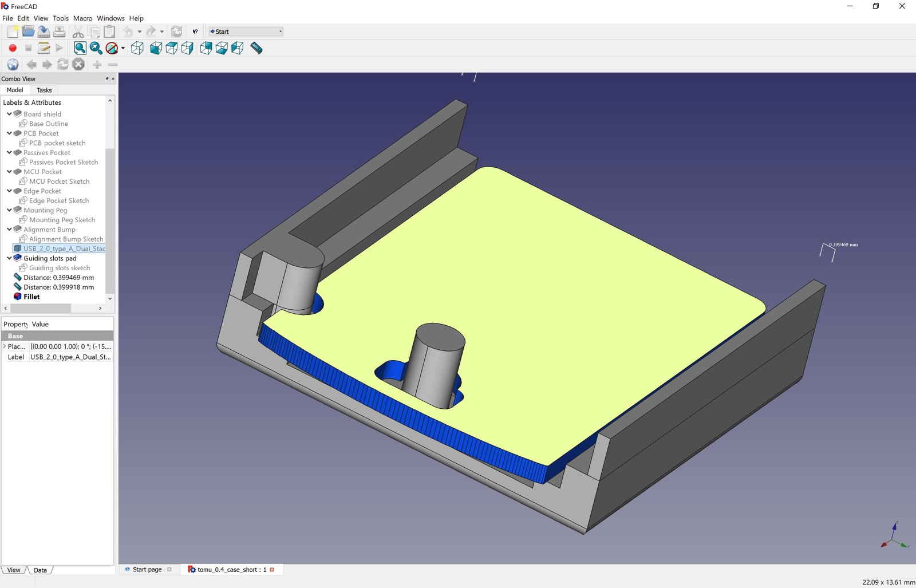Fit all content in the view

tap(80, 48)
